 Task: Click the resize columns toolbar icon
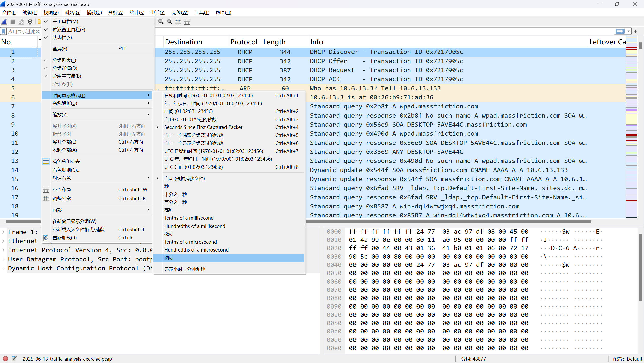(x=178, y=22)
